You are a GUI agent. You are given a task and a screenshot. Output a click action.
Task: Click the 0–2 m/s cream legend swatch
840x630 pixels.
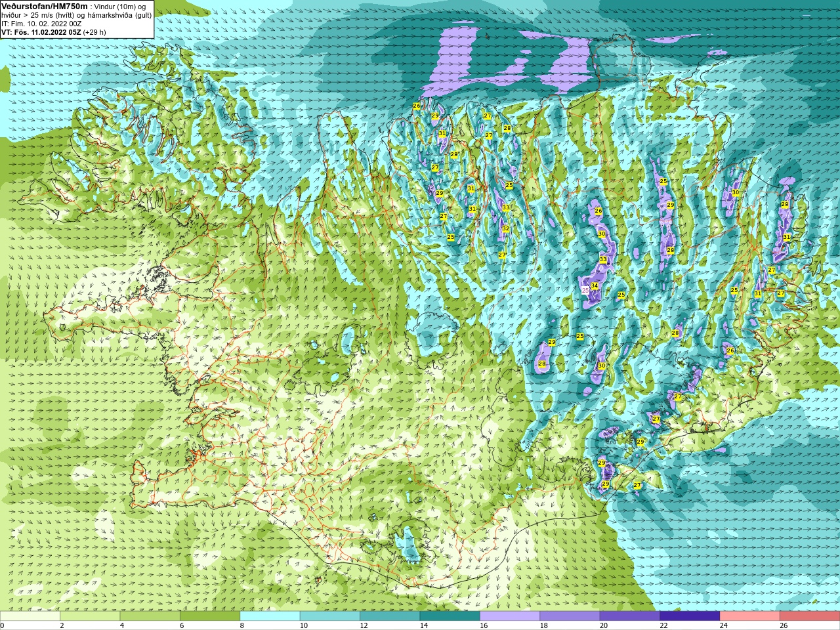pyautogui.click(x=30, y=616)
